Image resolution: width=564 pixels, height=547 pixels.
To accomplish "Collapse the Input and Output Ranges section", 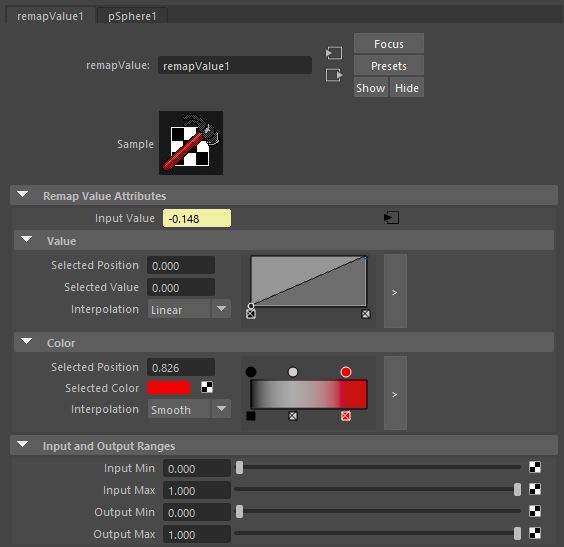I will tap(23, 445).
